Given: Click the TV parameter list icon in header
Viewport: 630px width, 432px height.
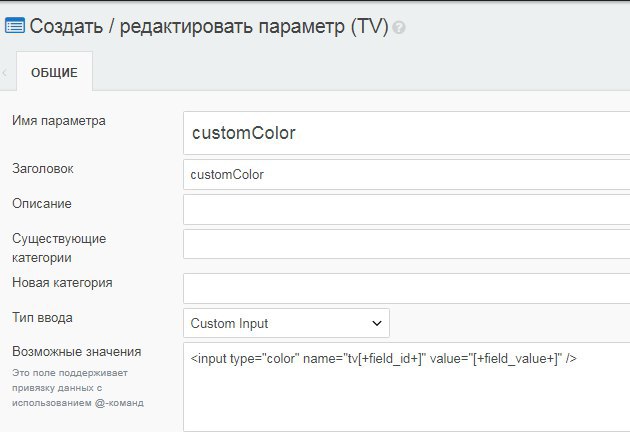Looking at the screenshot, I should pyautogui.click(x=16, y=26).
